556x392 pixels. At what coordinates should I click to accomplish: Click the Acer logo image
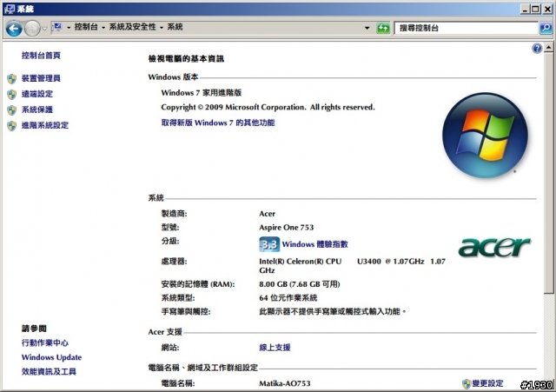point(494,246)
